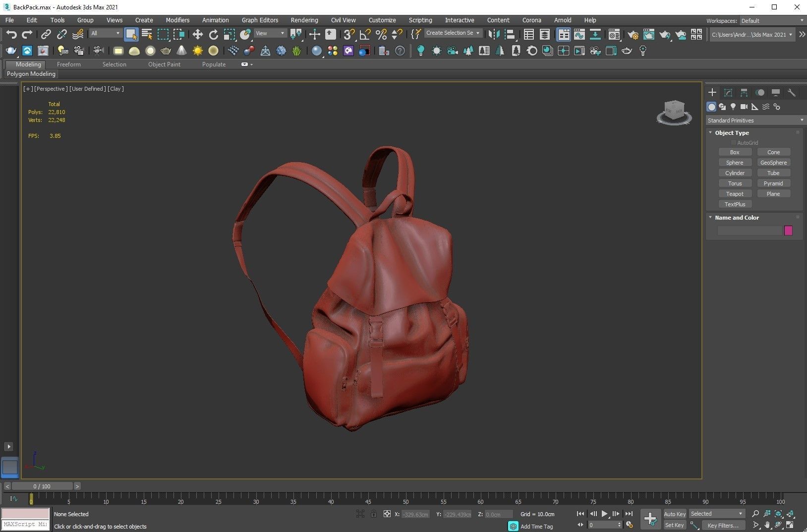807x532 pixels.
Task: Create a Teapot primitive button
Action: [x=735, y=194]
